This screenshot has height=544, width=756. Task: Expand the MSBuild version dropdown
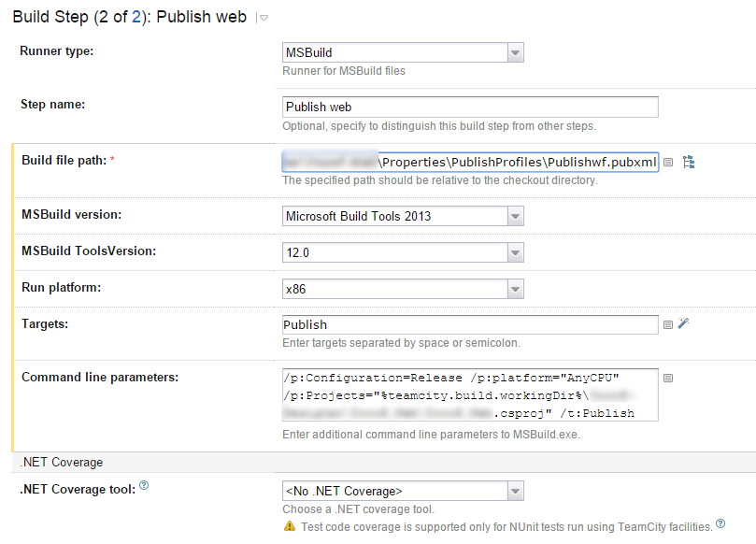(x=515, y=216)
